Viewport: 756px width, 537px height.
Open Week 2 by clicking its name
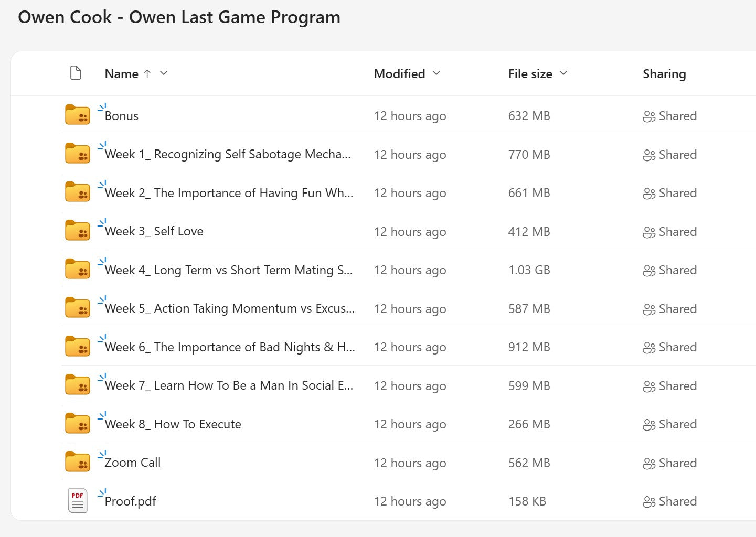[x=229, y=192]
